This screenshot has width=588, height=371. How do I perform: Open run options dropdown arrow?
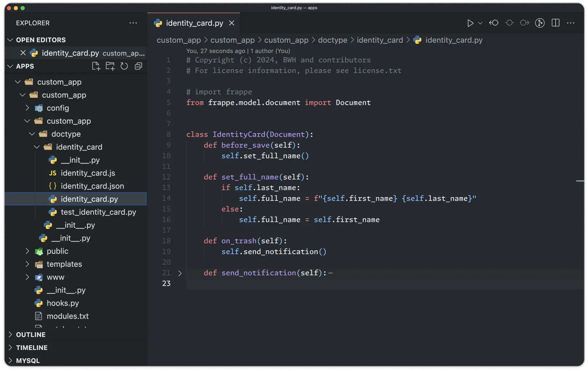[x=480, y=23]
